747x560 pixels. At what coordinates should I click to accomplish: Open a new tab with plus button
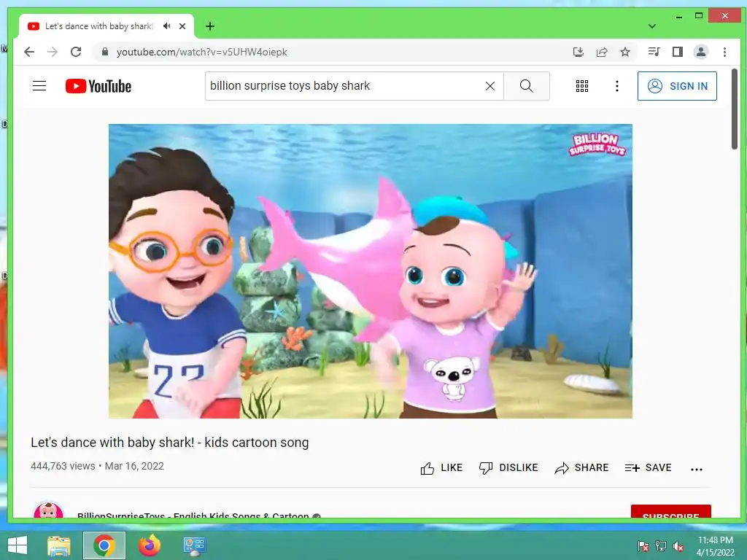pos(209,26)
